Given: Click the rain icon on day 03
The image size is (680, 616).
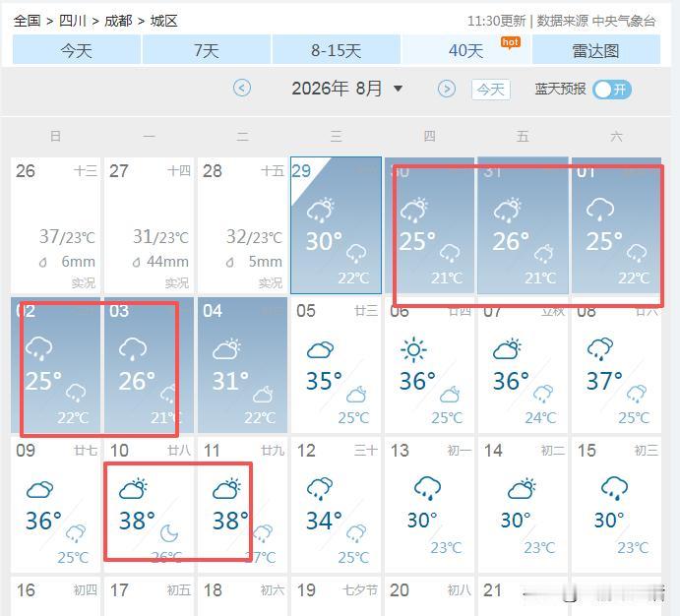Looking at the screenshot, I should pos(133,348).
